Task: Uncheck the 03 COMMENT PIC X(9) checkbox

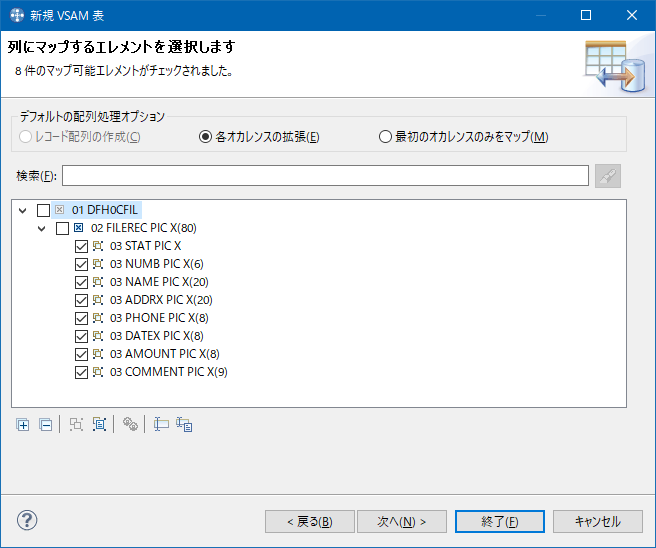Action: tap(81, 372)
